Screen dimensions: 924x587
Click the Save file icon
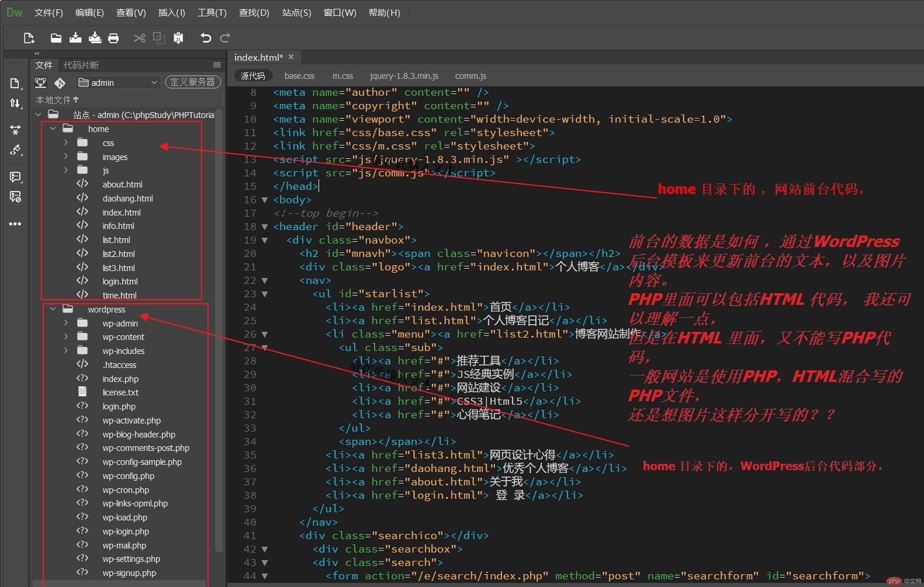click(75, 38)
